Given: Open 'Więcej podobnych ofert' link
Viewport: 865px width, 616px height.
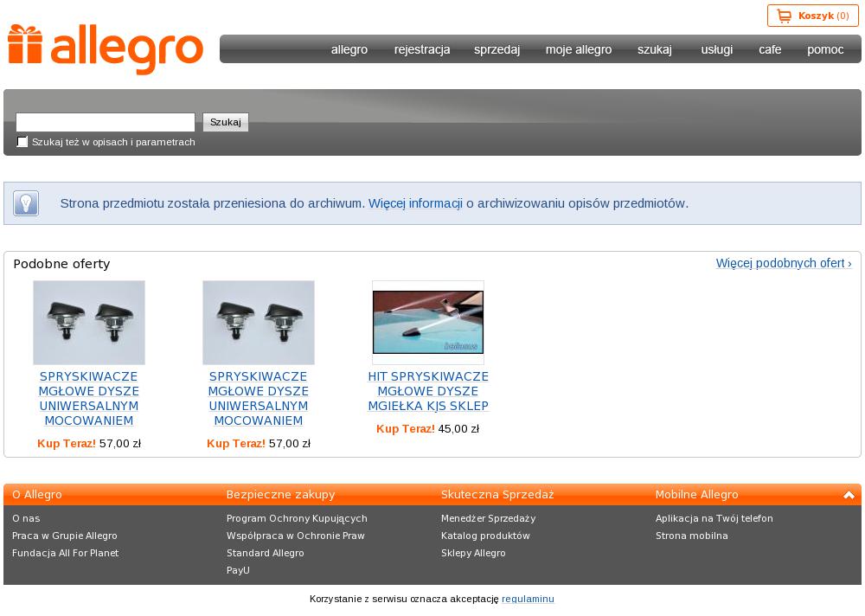Looking at the screenshot, I should (784, 263).
